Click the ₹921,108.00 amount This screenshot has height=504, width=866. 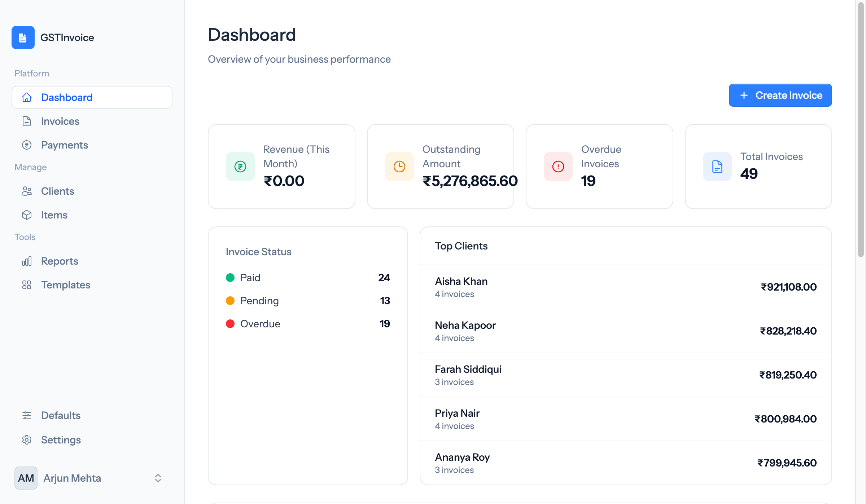coord(789,287)
